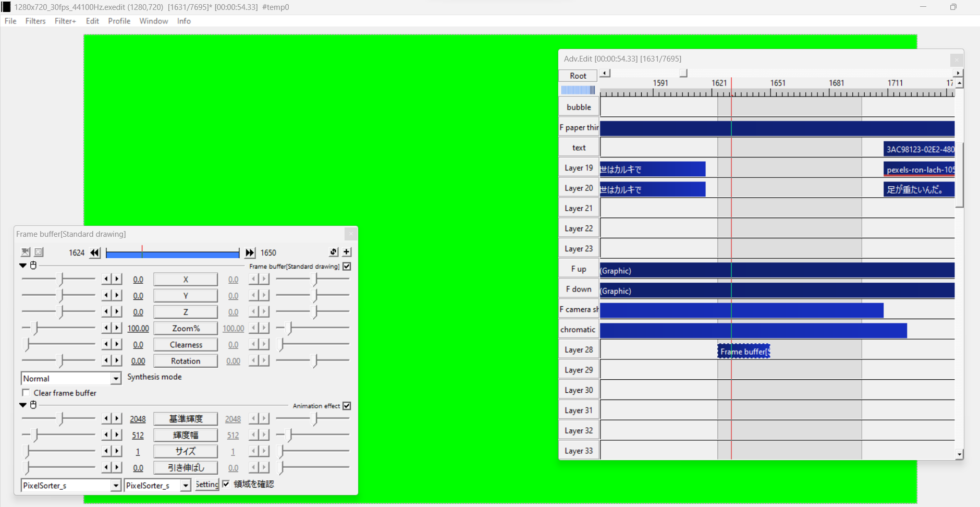Click right arrow beside Clearness left value

[117, 344]
